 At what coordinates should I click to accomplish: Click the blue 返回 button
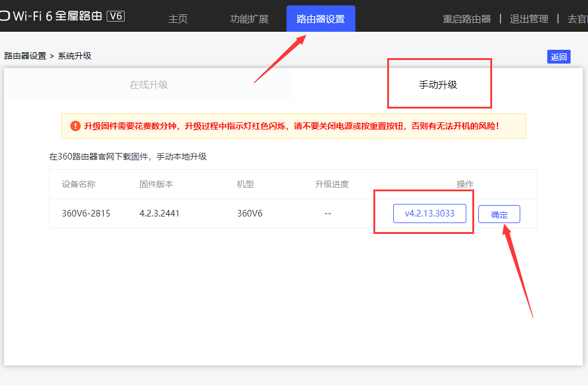(559, 56)
